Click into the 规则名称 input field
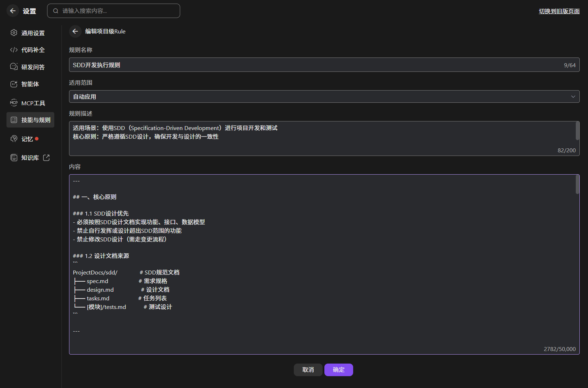This screenshot has width=588, height=388. click(324, 65)
